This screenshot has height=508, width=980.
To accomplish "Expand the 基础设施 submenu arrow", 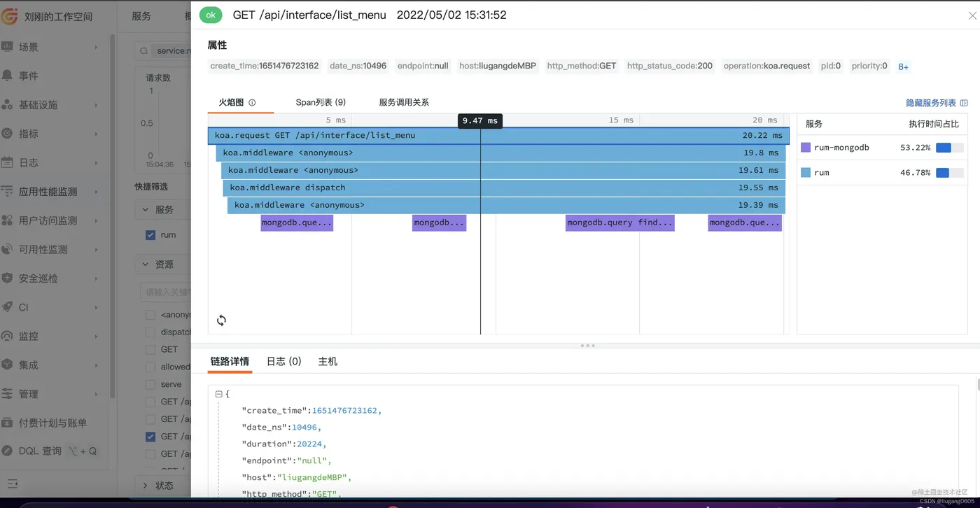I will click(x=96, y=105).
